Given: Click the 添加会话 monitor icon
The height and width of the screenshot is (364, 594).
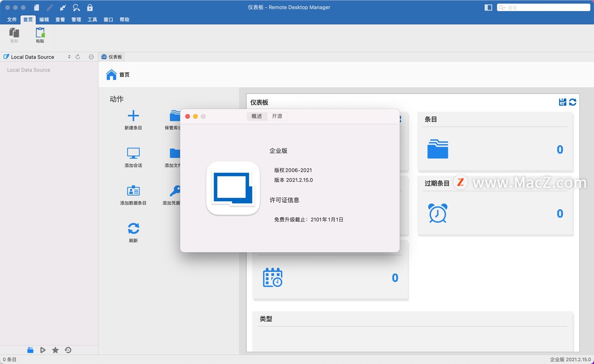Looking at the screenshot, I should (133, 153).
